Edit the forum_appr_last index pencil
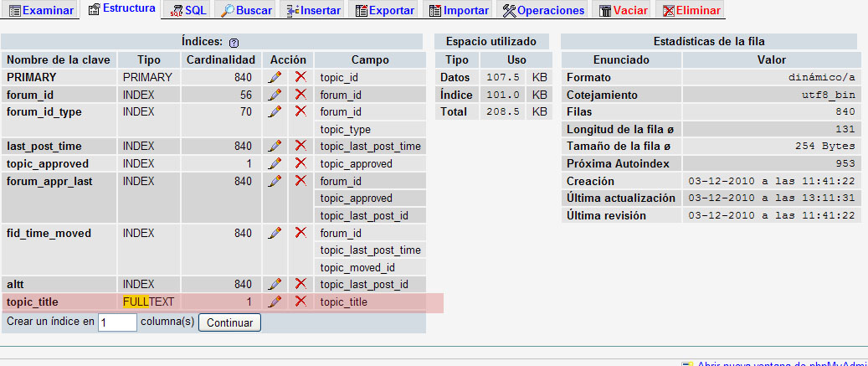868x366 pixels. click(274, 181)
